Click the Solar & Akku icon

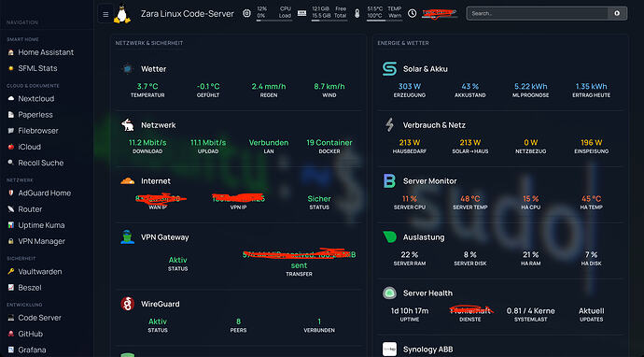(389, 68)
